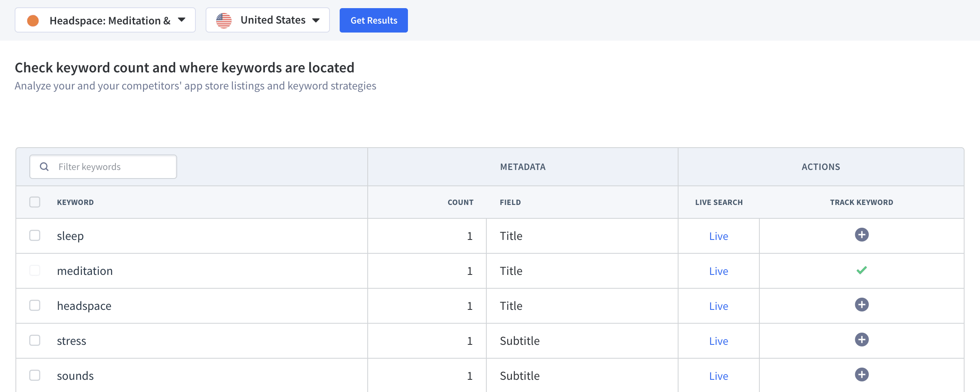Sort by the KEYWORD column header
The width and height of the screenshot is (980, 392).
pyautogui.click(x=75, y=203)
